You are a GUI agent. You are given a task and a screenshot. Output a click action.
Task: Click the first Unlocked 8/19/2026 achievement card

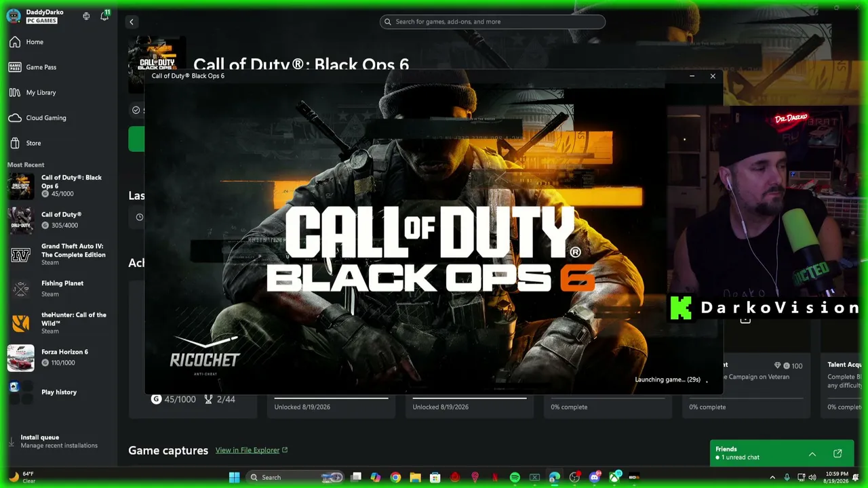(x=331, y=405)
